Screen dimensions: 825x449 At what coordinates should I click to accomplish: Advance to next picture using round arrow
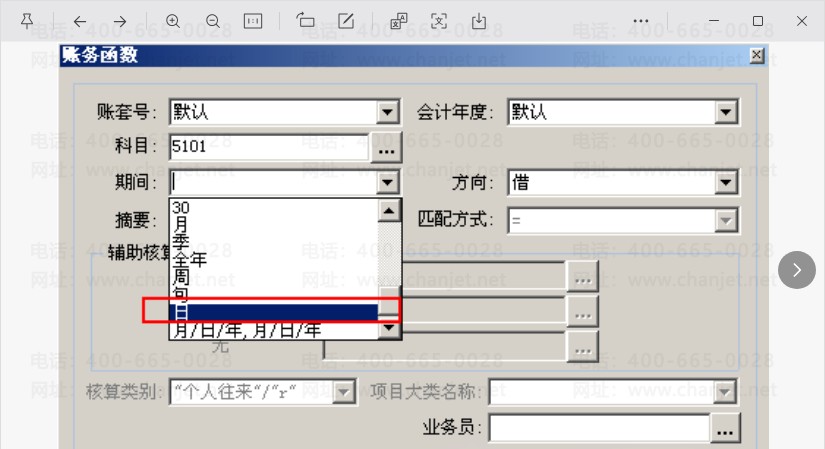click(x=797, y=270)
